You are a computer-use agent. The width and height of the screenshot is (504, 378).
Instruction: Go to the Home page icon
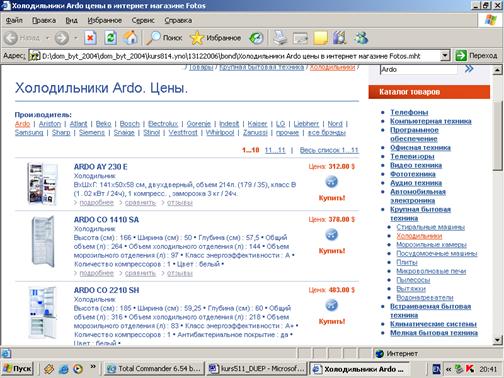[x=130, y=38]
